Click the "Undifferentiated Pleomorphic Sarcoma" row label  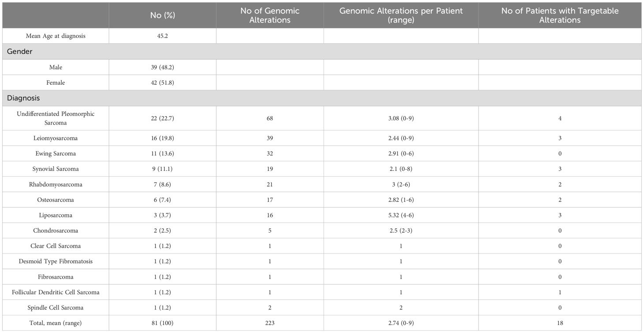(56, 118)
